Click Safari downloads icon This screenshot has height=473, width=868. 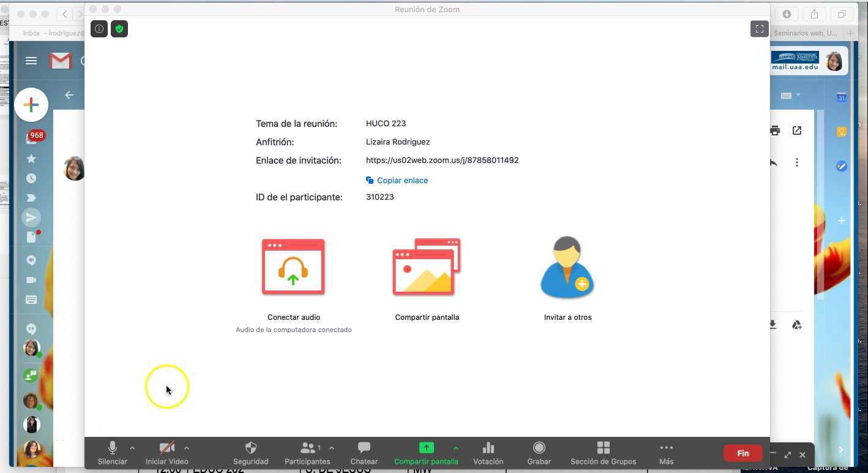pyautogui.click(x=787, y=14)
